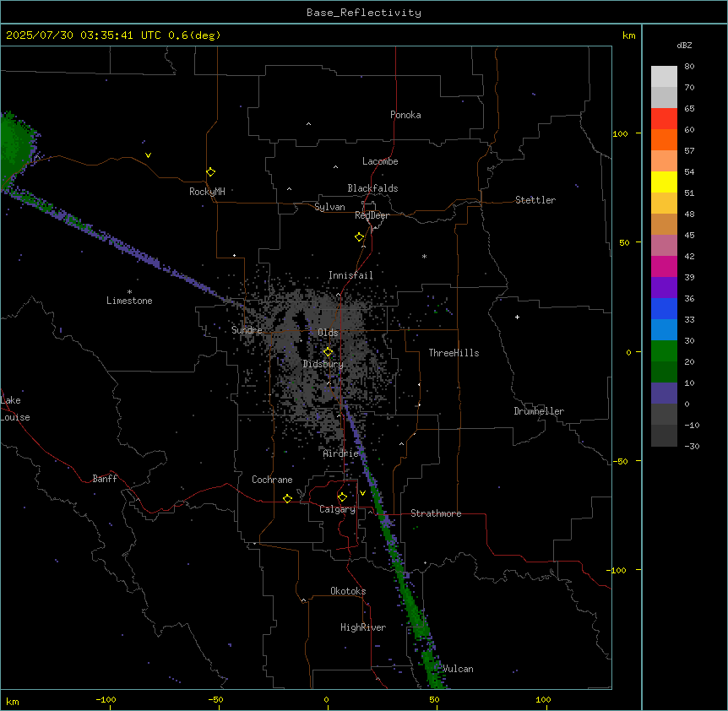Select the Didsbury label
The height and width of the screenshot is (711, 728).
point(323,364)
